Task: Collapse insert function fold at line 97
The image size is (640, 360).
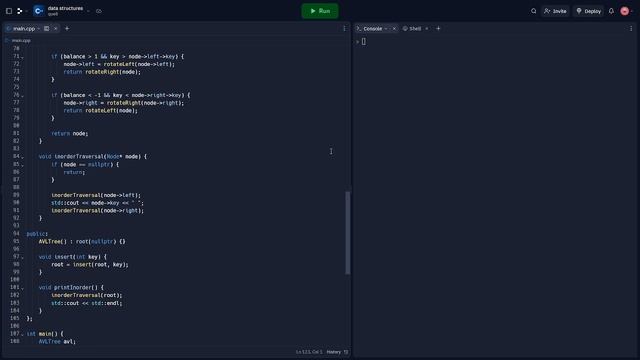Action: (x=22, y=257)
